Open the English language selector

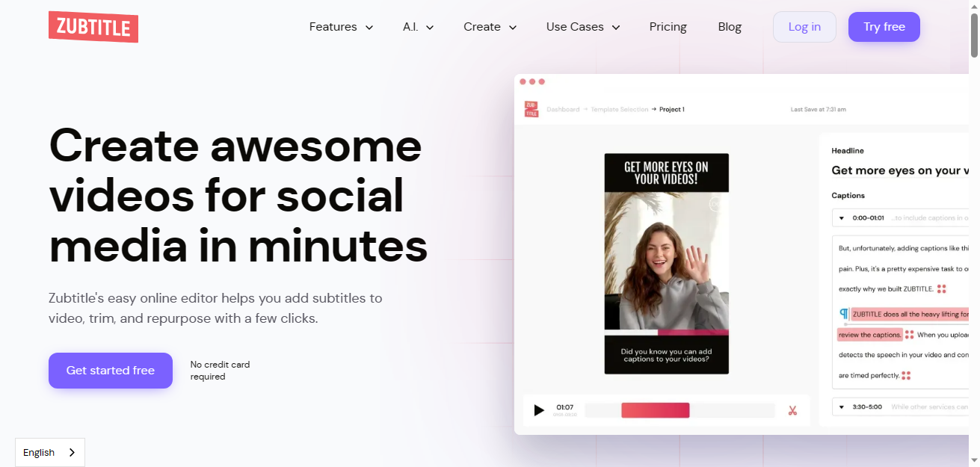click(x=50, y=452)
